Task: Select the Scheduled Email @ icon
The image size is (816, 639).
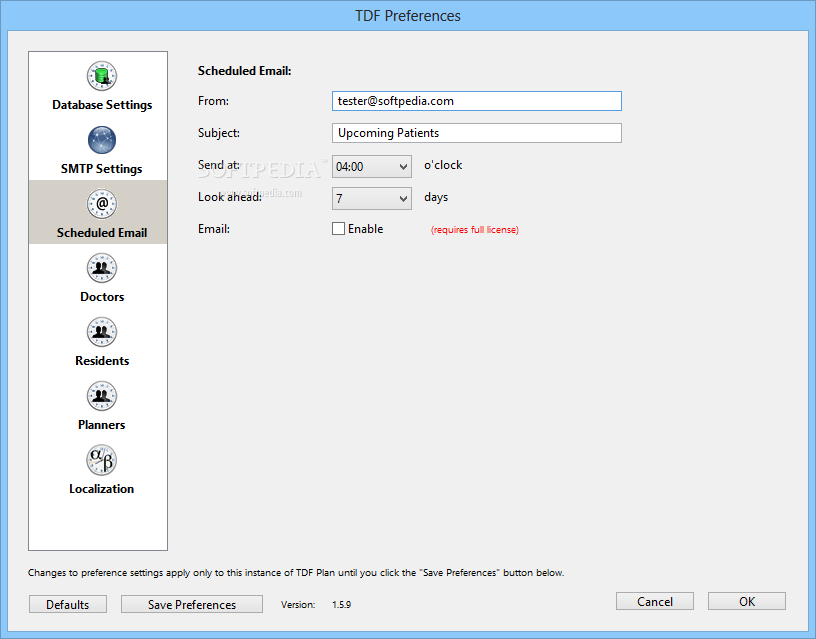Action: pyautogui.click(x=101, y=204)
